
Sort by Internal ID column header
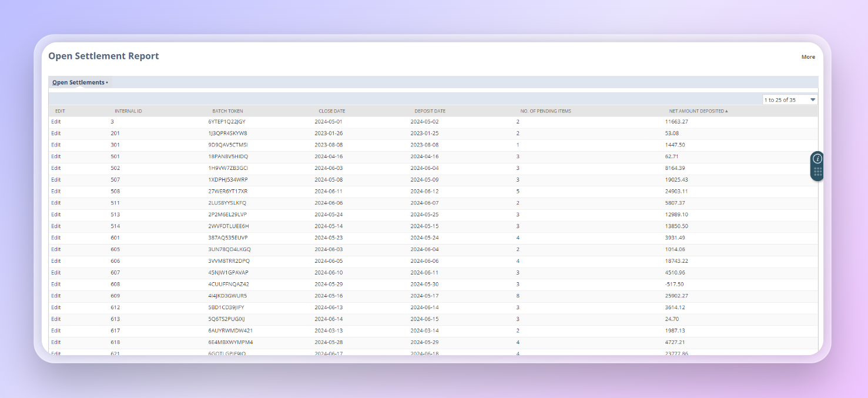128,111
